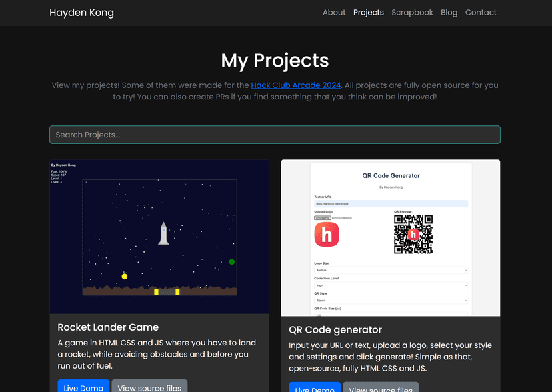Launch Live Demo for QR Code generator
Image resolution: width=552 pixels, height=392 pixels.
point(315,387)
